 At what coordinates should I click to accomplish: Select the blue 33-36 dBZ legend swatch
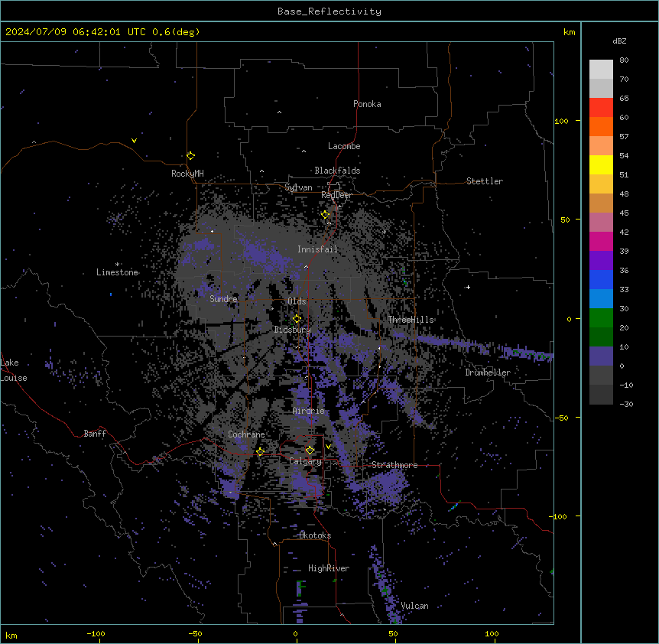(x=601, y=279)
